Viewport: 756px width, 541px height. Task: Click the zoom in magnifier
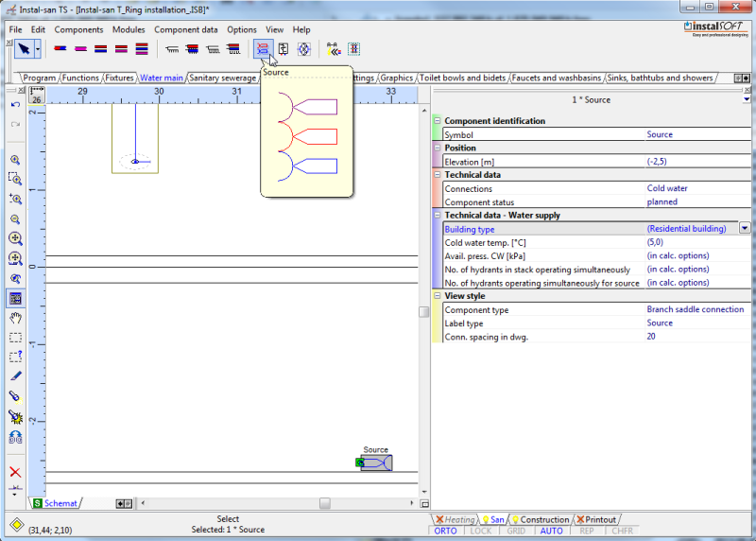(x=15, y=160)
